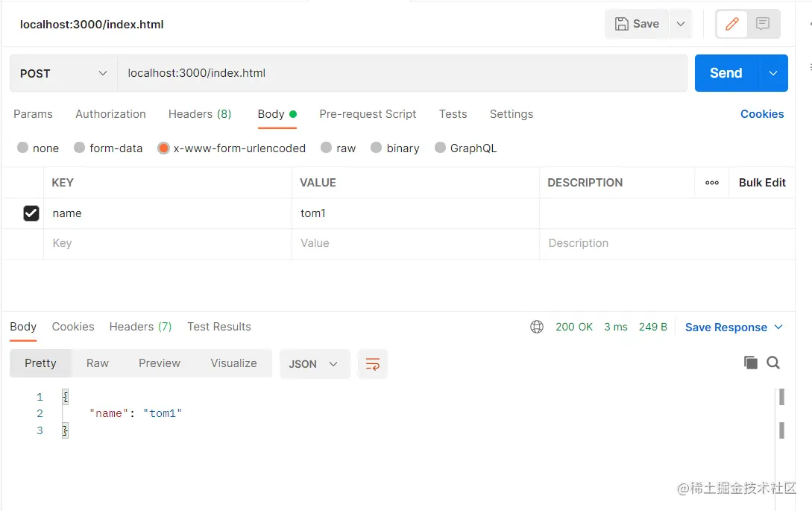Click the Save floppy disk button
The image size is (812, 511).
coord(637,24)
